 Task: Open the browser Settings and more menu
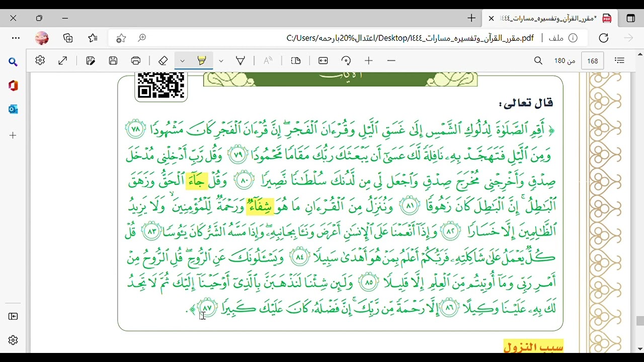pos(16,38)
